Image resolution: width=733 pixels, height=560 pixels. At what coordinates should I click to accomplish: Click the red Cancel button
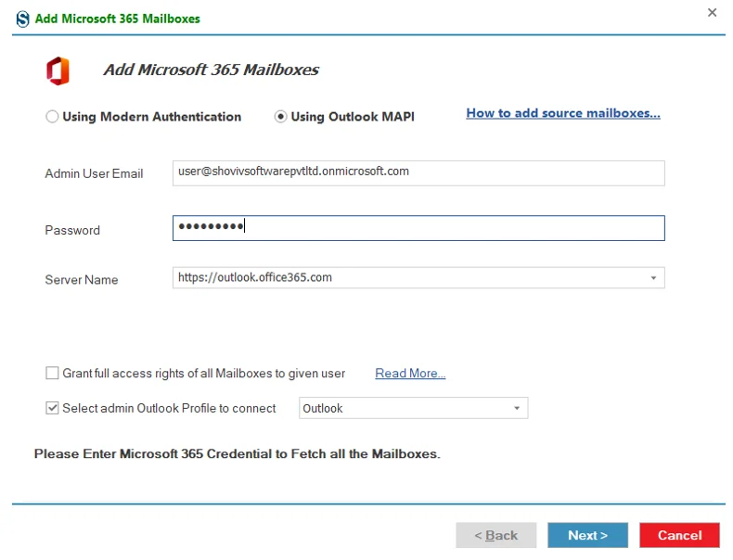click(x=679, y=535)
